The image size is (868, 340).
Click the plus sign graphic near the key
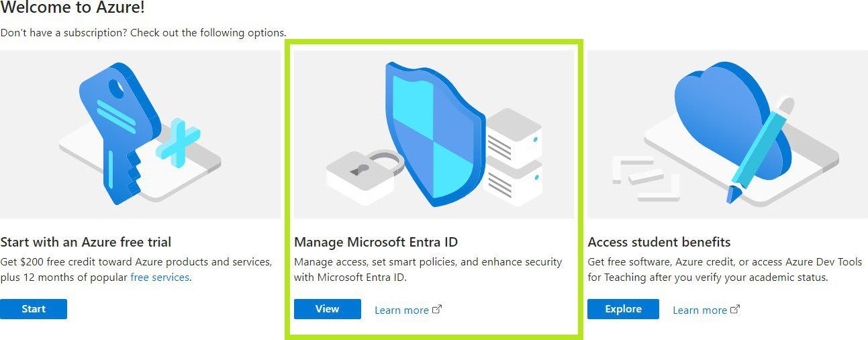pos(178,142)
